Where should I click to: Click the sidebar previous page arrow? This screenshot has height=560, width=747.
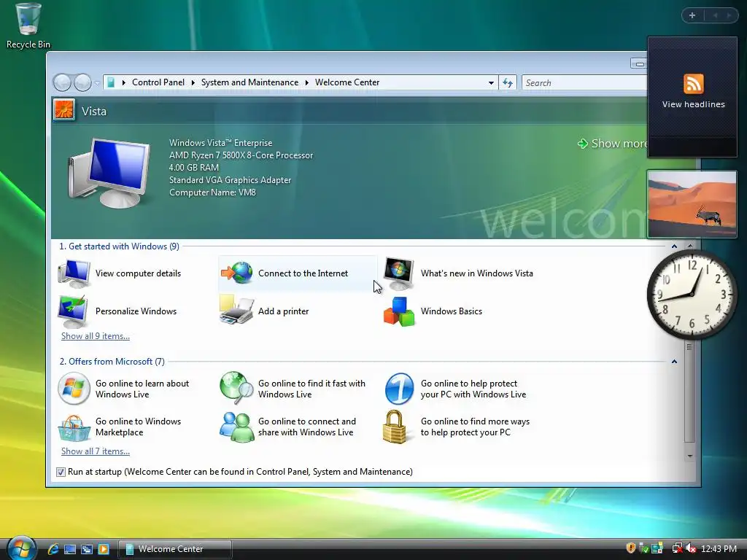[x=715, y=15]
